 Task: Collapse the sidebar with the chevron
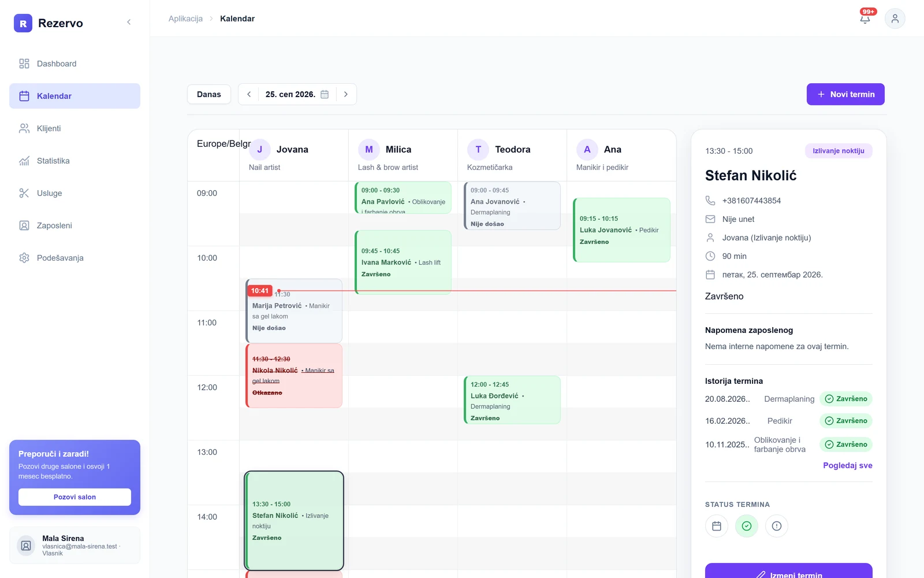[129, 22]
